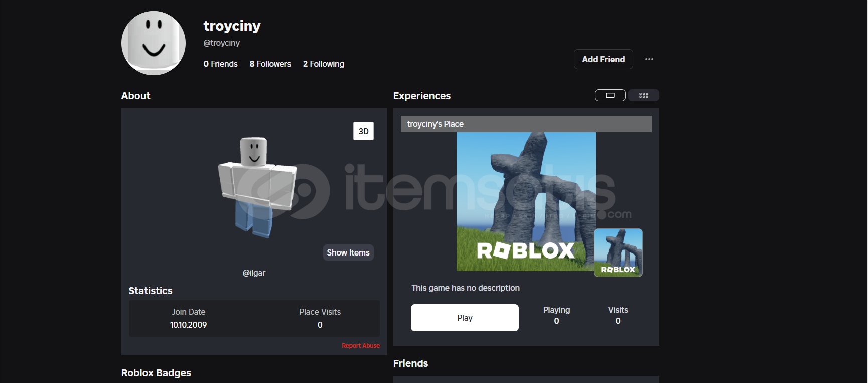The image size is (868, 383).
Task: Click the troyciny display name
Action: pos(232,26)
